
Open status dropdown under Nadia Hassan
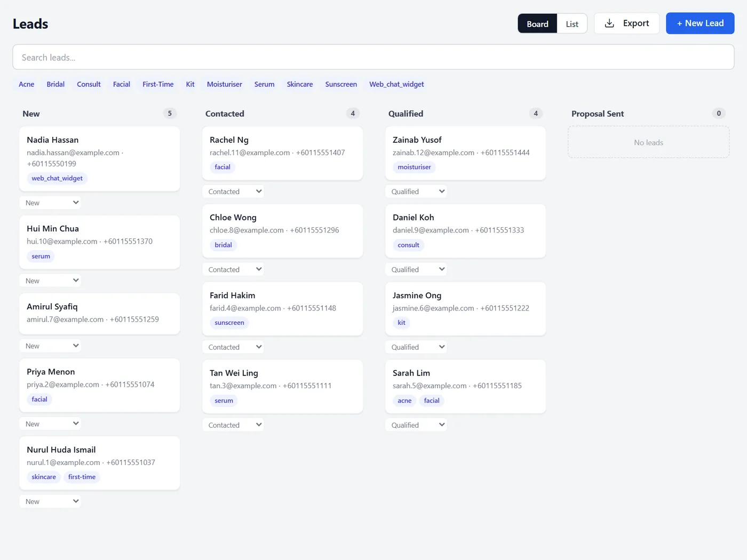click(x=50, y=203)
